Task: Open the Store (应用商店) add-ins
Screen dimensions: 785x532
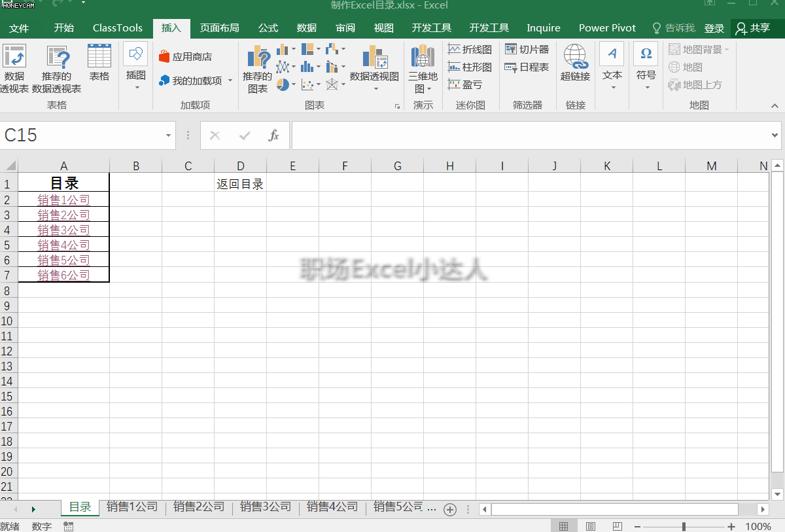Action: [185, 57]
